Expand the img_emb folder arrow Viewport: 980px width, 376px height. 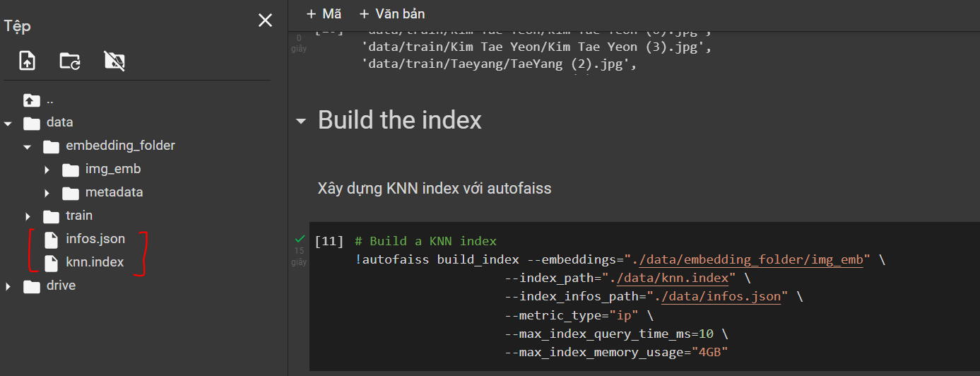47,170
